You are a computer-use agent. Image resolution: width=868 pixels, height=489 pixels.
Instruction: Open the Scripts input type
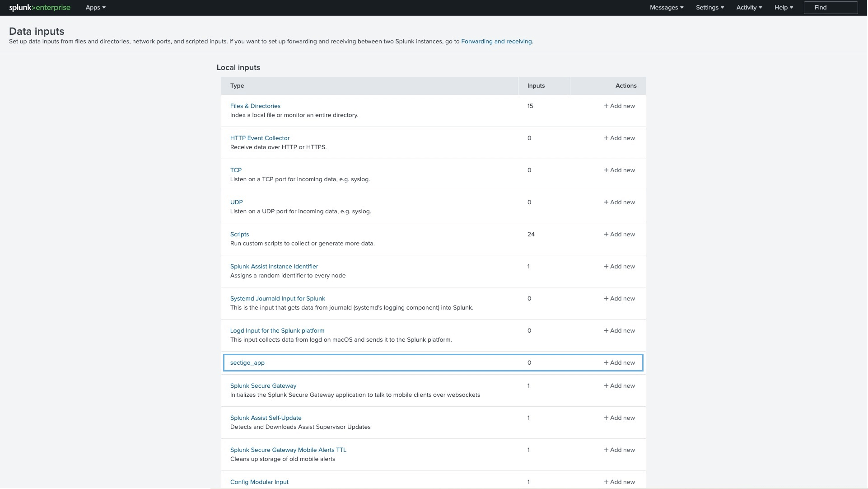point(239,235)
